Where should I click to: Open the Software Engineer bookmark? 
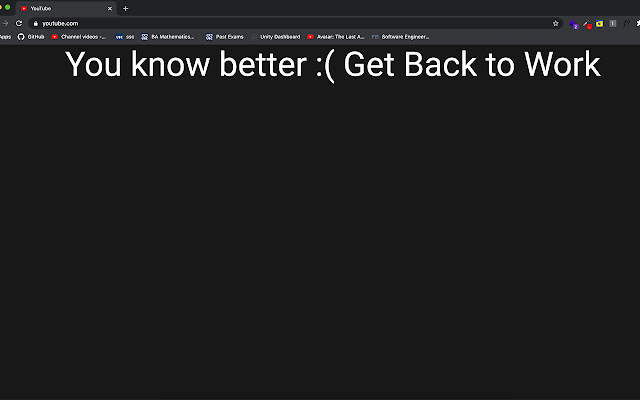point(401,37)
